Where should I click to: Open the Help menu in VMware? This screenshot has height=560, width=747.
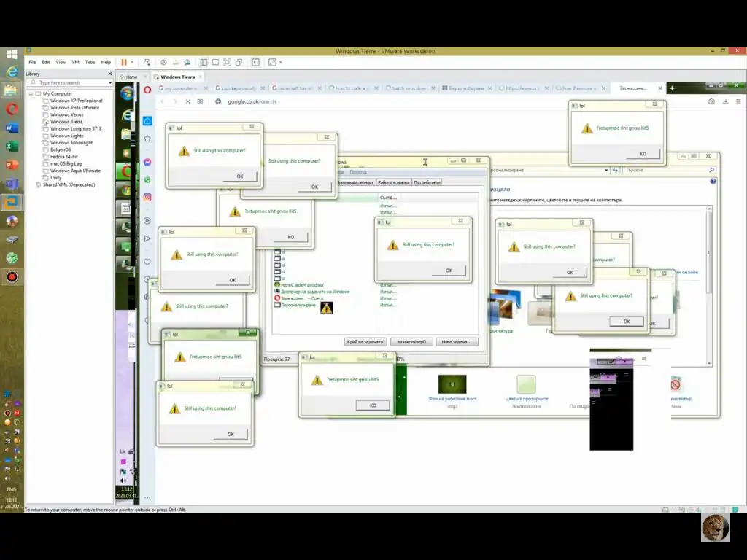click(106, 62)
